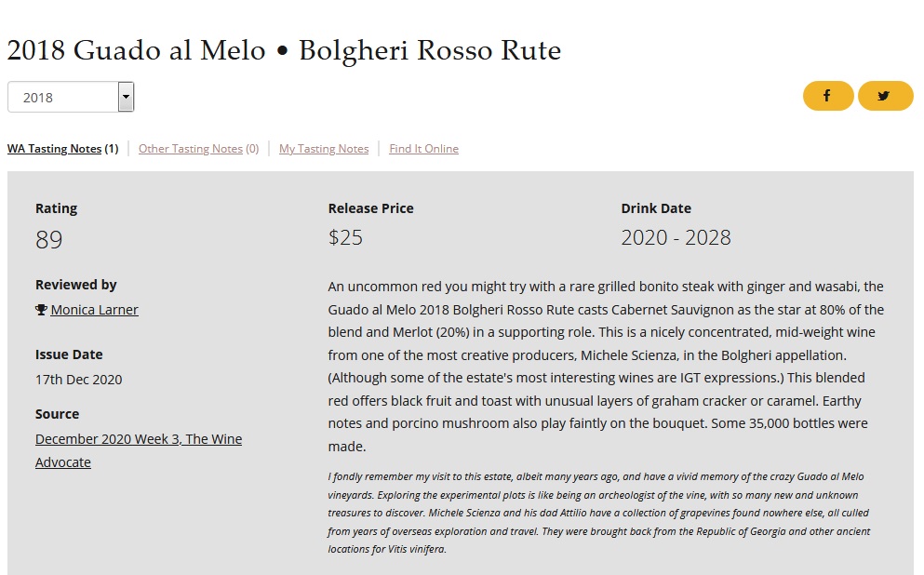The height and width of the screenshot is (575, 924).
Task: Share the wine on Facebook
Action: pyautogui.click(x=828, y=96)
